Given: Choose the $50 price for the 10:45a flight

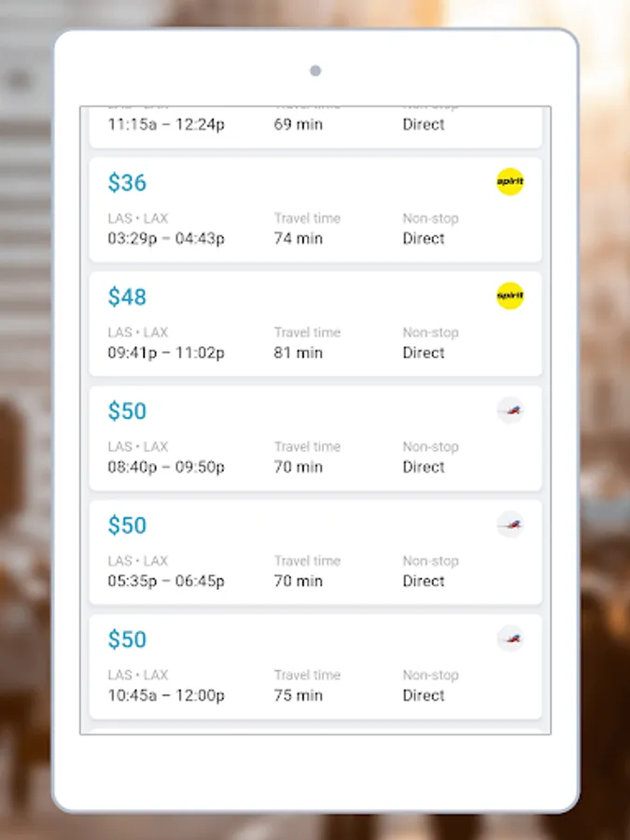Looking at the screenshot, I should [127, 639].
